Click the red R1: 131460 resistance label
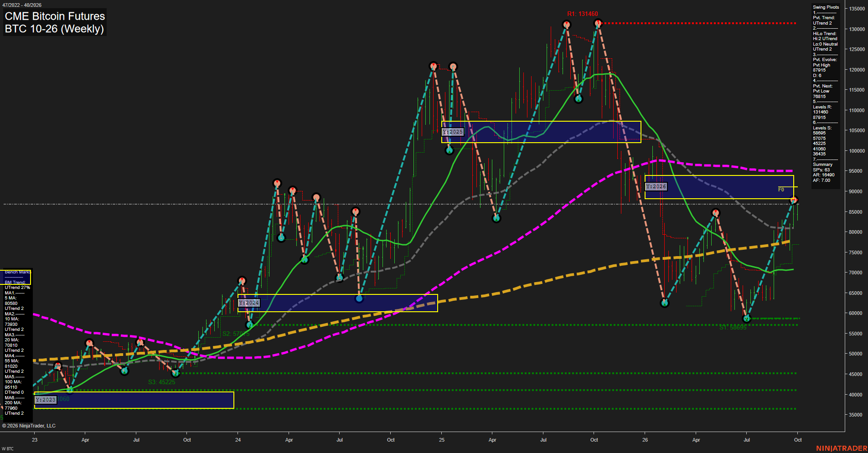Image resolution: width=868 pixels, height=453 pixels. click(x=582, y=14)
